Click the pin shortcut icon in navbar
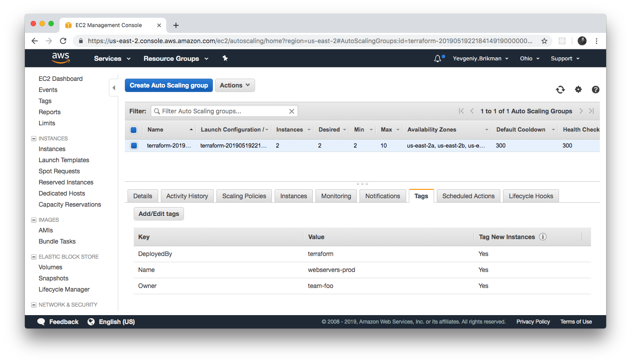 225,59
